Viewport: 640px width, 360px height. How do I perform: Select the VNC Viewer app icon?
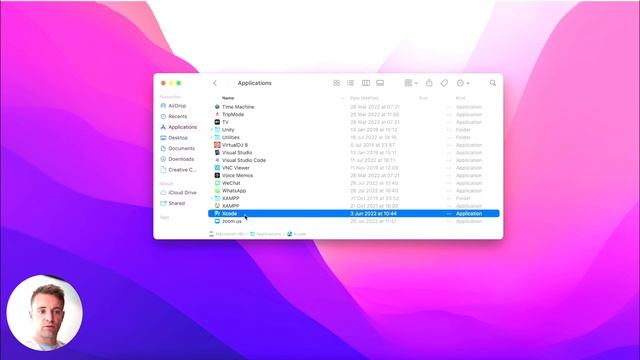(217, 168)
